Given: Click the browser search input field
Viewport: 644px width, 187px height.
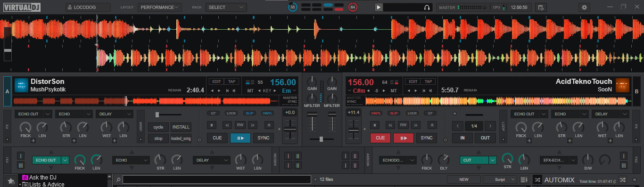Looking at the screenshot, I should tap(217, 179).
